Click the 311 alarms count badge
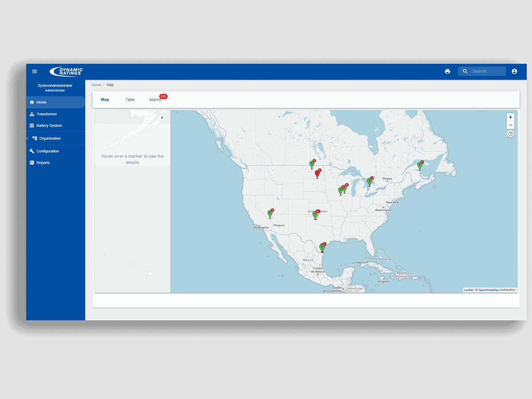The height and width of the screenshot is (399, 532). pos(163,96)
